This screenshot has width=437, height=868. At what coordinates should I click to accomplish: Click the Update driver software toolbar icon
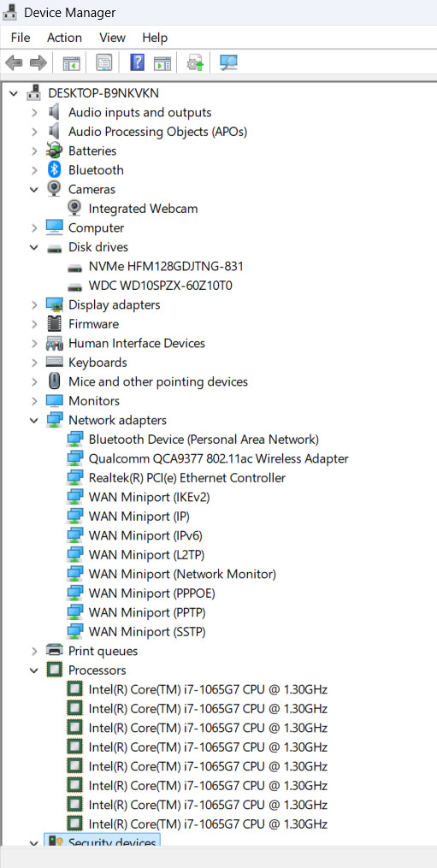tap(196, 62)
